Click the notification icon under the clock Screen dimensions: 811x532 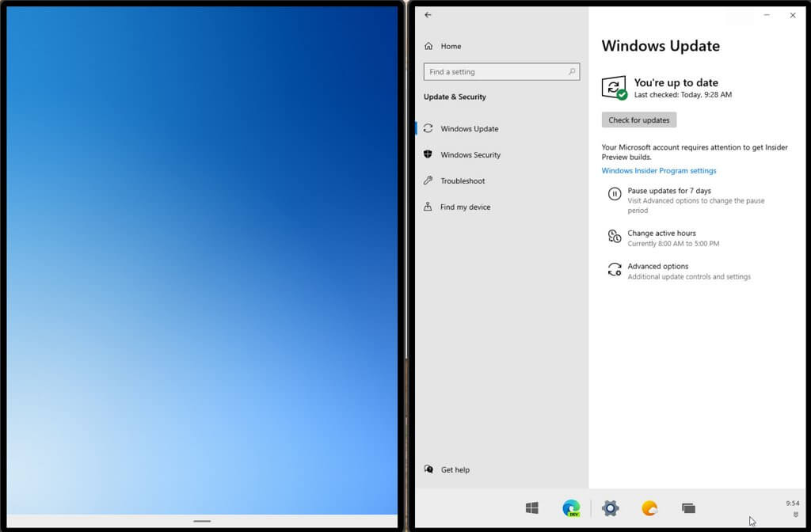click(796, 515)
